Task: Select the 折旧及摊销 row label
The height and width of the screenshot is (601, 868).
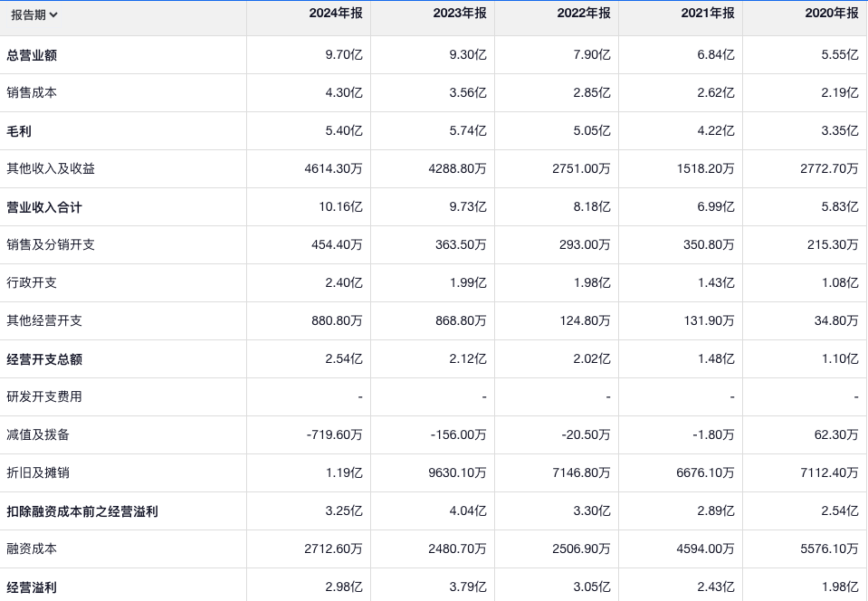Action: 38,473
